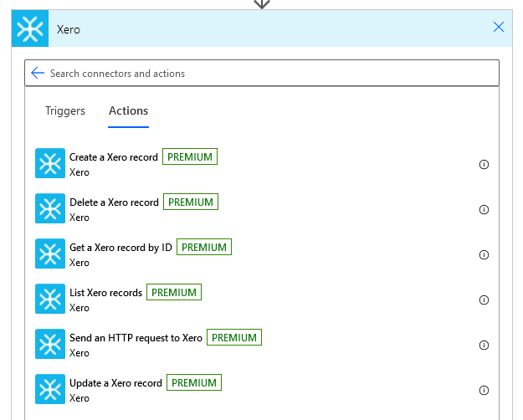Screen dimensions: 523x420
Task: Click the PREMIUM badge on Update a Xero record
Action: click(x=194, y=382)
